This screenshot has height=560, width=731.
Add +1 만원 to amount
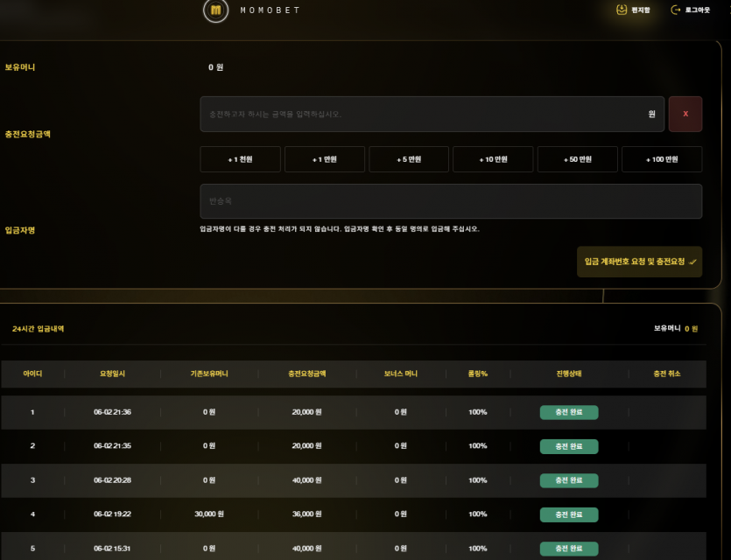[x=325, y=159]
